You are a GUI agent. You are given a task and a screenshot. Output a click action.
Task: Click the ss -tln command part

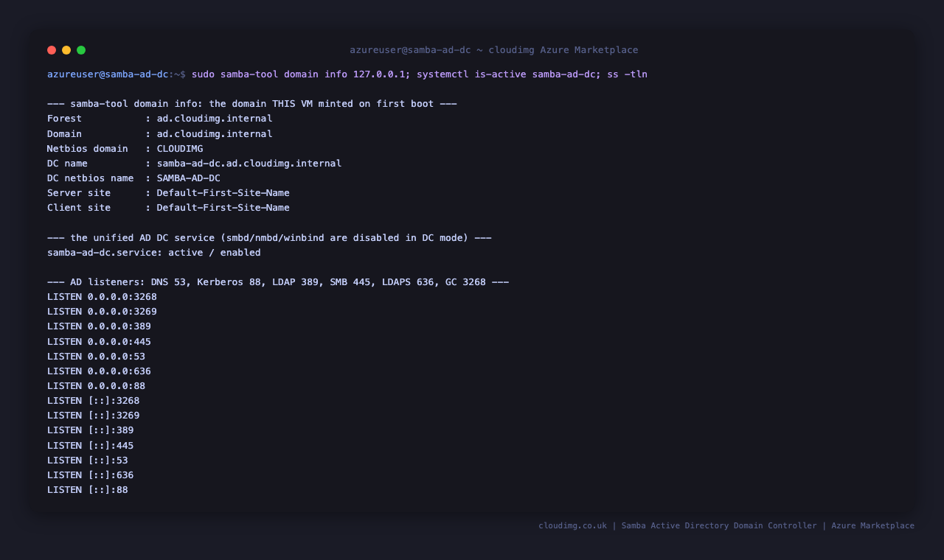click(x=627, y=74)
